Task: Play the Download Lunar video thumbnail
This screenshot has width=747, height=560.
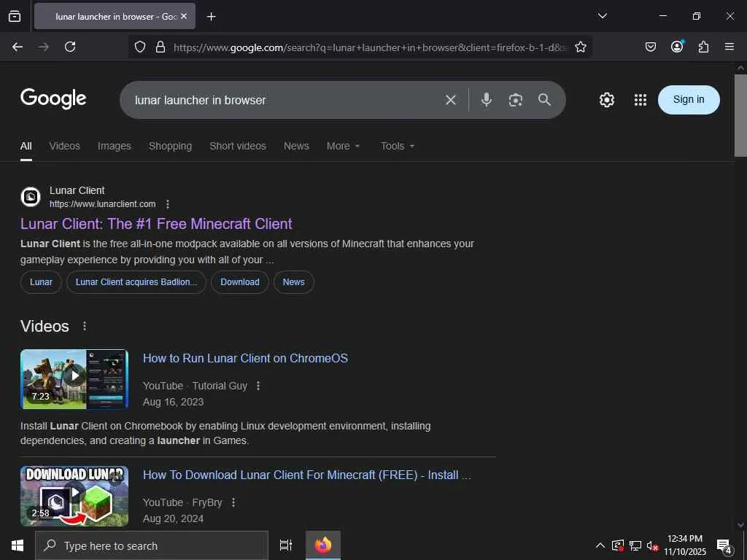Action: [x=74, y=496]
